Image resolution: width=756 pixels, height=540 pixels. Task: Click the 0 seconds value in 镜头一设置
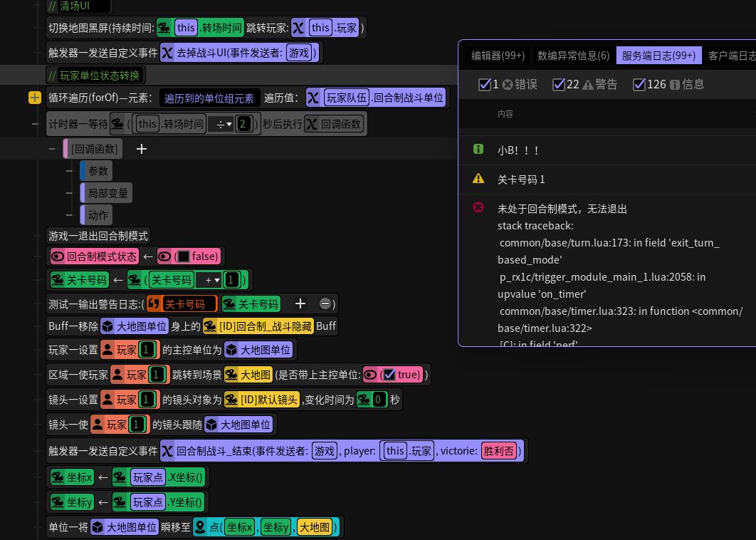point(379,400)
